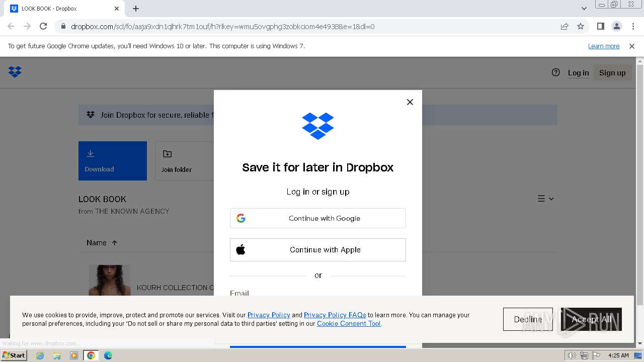Click the address bar URL

(223, 27)
